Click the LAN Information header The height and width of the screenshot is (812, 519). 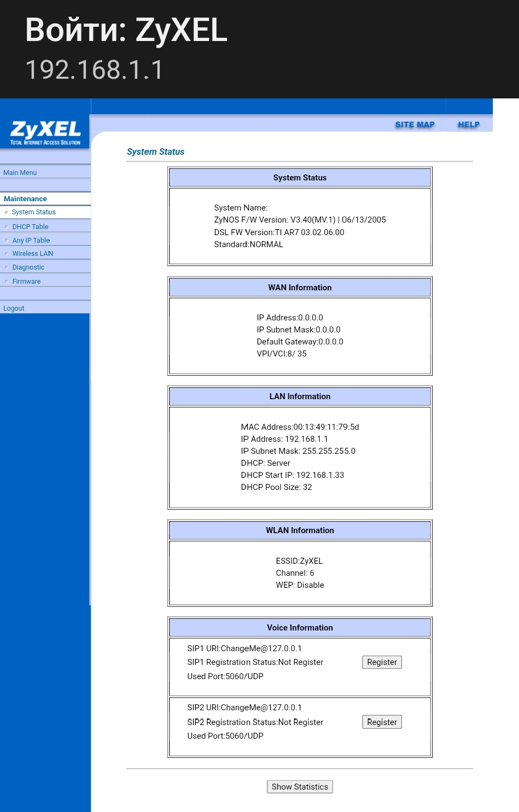click(300, 396)
